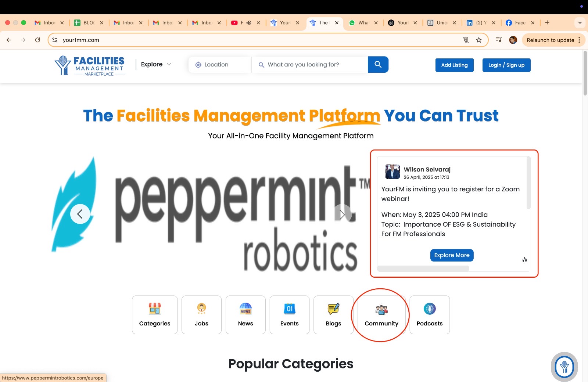Open the News icon tile
The height and width of the screenshot is (382, 588).
tap(245, 315)
